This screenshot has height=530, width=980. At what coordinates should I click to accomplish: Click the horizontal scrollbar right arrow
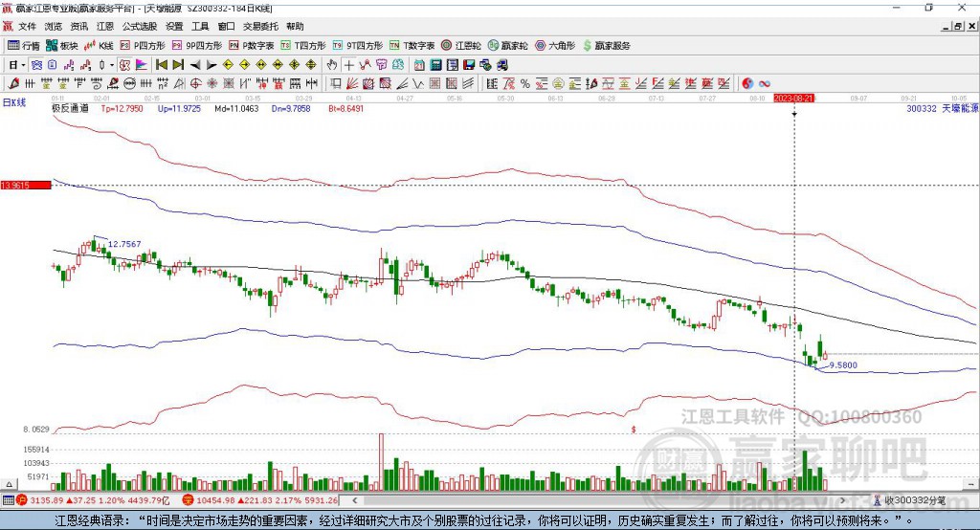[842, 500]
